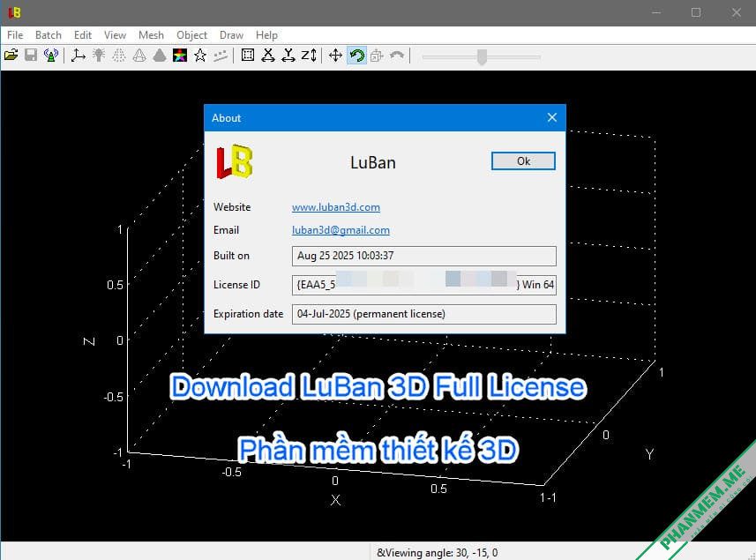Viewport: 756px width, 560px height.
Task: Click the light bulb lighting icon
Action: click(x=99, y=56)
